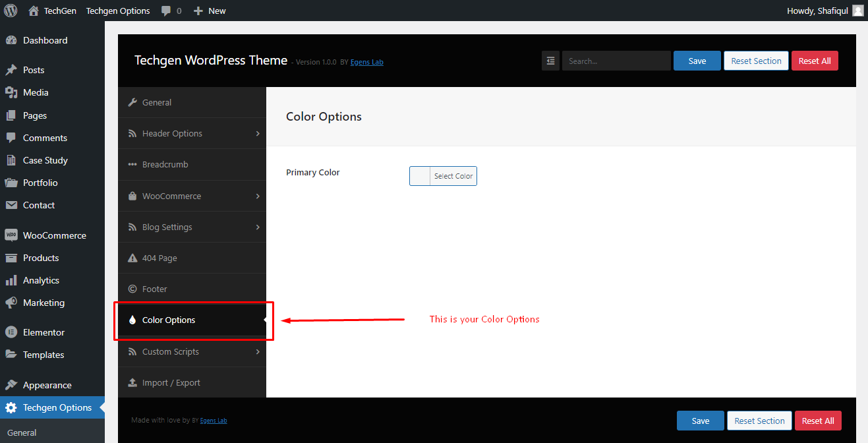Open the Dashboard menu item
Screen dimensions: 868x443
tap(52, 40)
